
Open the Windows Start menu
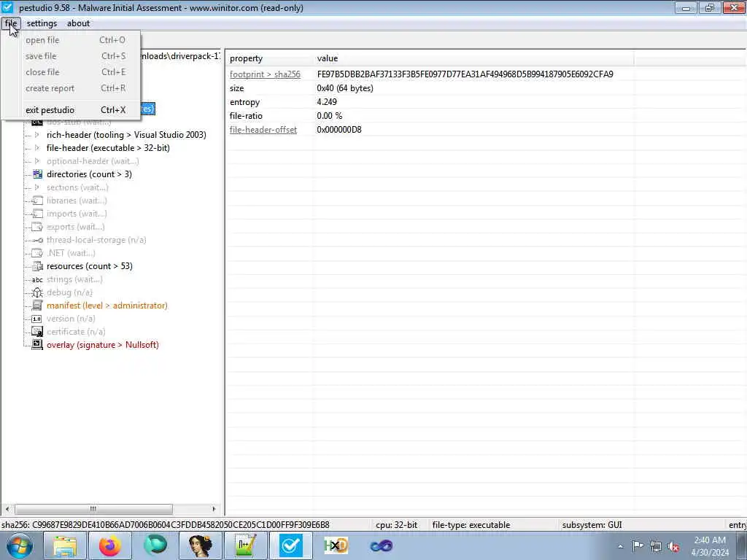coord(19,545)
